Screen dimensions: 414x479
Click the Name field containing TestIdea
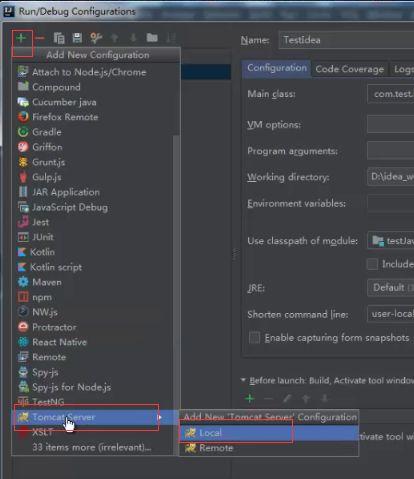tap(346, 40)
